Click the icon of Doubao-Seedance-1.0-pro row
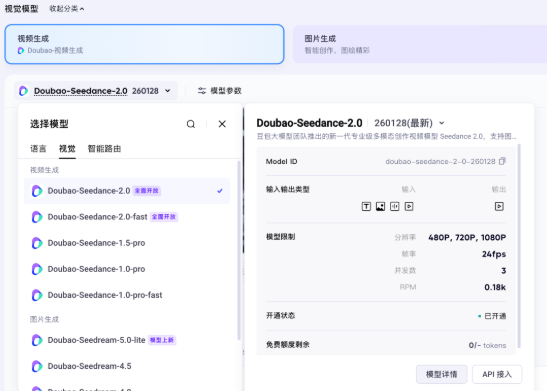 (37, 269)
